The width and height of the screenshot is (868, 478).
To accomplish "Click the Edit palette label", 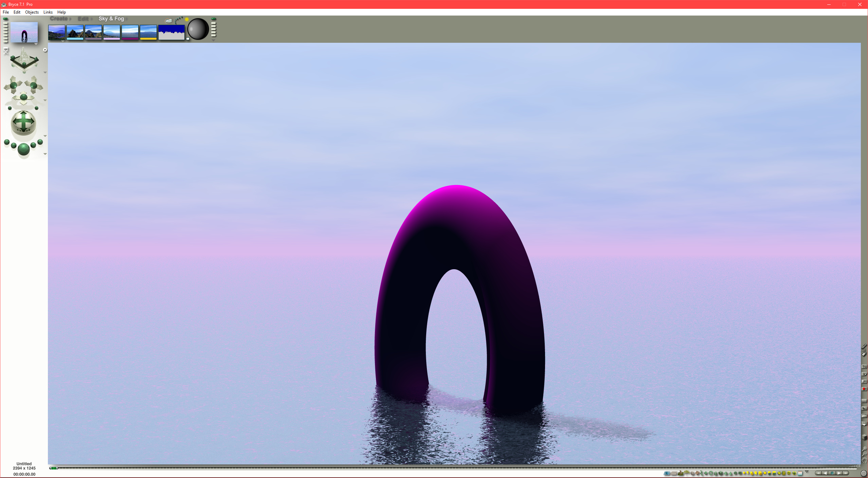I will click(83, 19).
